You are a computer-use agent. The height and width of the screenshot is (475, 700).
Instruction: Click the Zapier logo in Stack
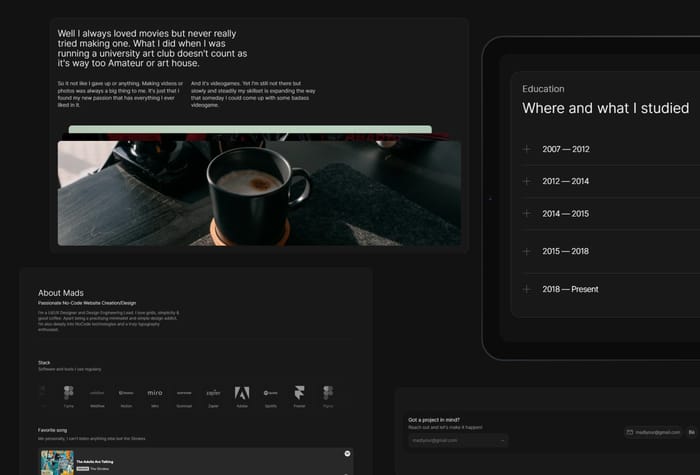pos(213,393)
